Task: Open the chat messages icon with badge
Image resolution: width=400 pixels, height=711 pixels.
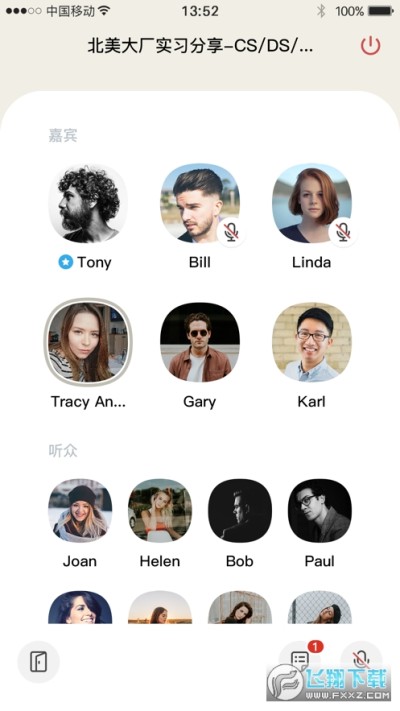Action: tap(299, 661)
